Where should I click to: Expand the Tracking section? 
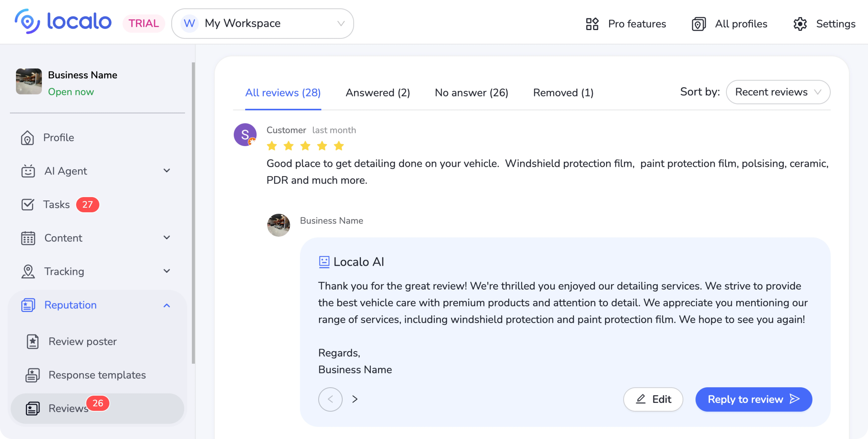[166, 271]
